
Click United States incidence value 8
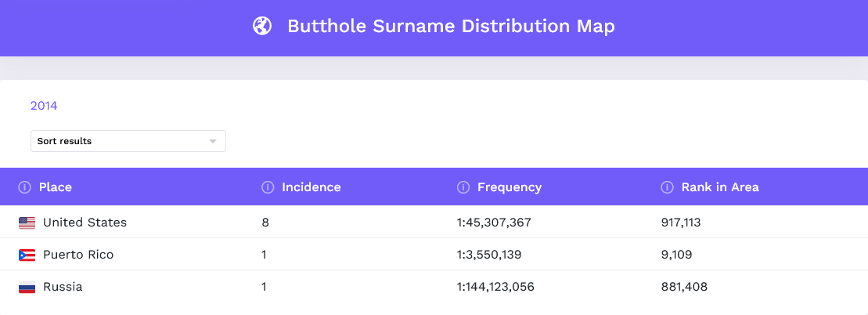[265, 223]
